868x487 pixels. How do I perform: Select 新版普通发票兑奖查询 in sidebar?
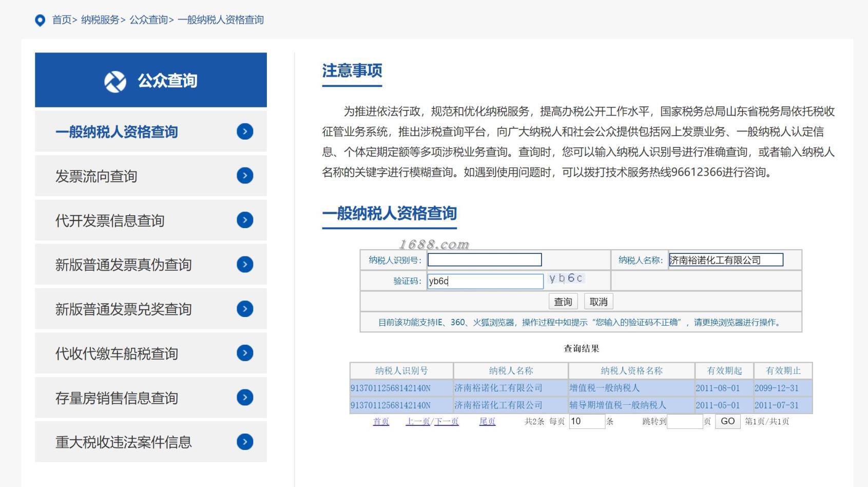(x=151, y=309)
